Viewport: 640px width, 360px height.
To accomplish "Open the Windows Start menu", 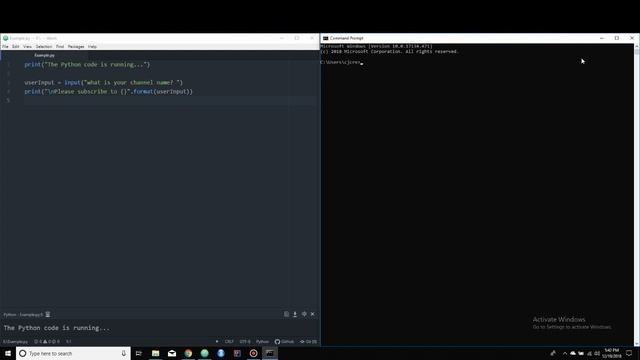I will point(8,353).
